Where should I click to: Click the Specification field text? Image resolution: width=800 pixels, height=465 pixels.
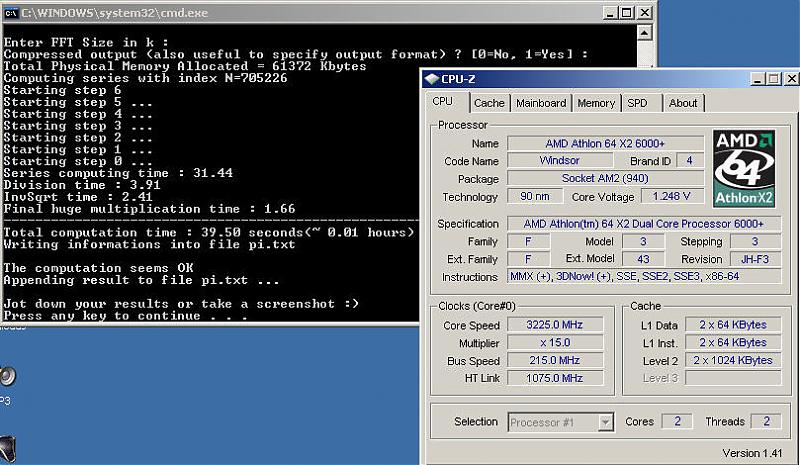coord(643,224)
